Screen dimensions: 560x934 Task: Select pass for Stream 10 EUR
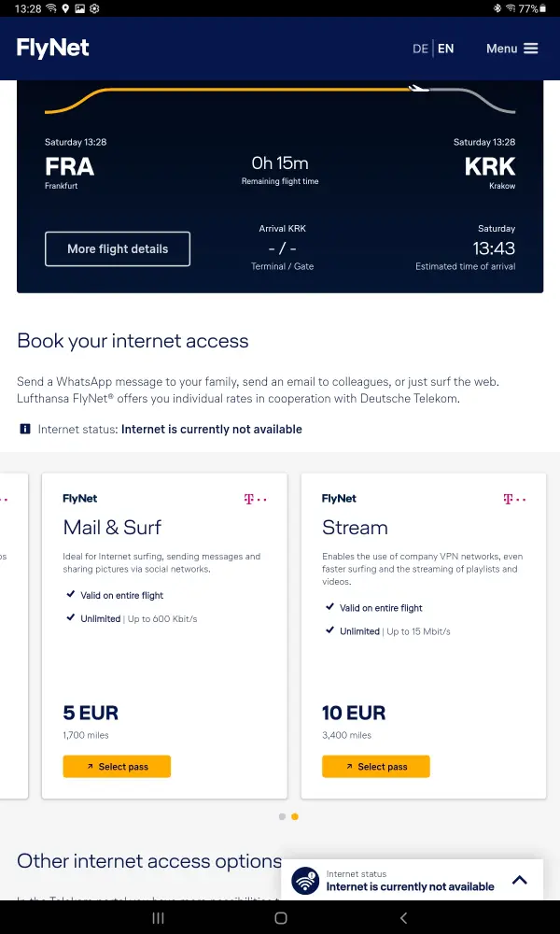376,767
